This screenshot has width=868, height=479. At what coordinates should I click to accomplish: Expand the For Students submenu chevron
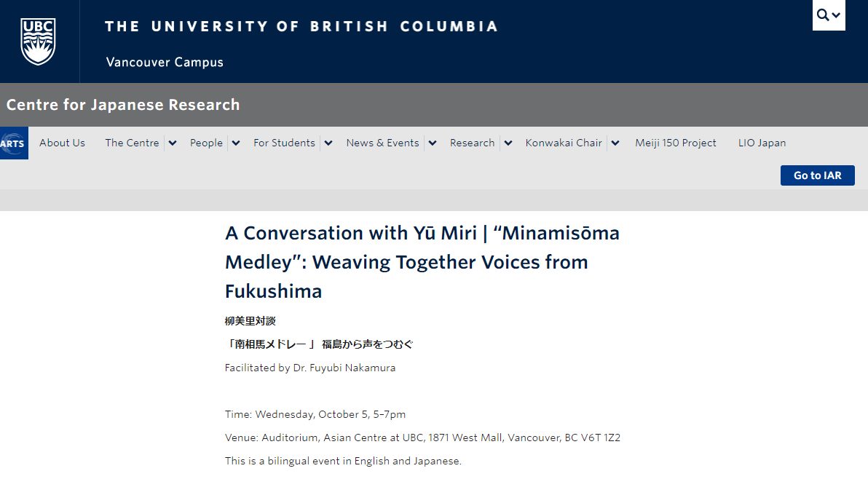(x=328, y=143)
